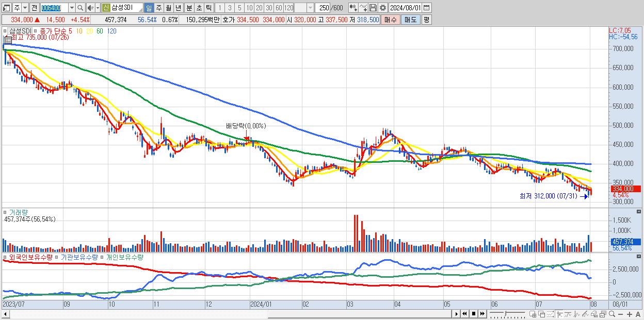The width and height of the screenshot is (644, 320).
Task: Collapse the 외국인보유수량 panel corner button
Action: 640,256
